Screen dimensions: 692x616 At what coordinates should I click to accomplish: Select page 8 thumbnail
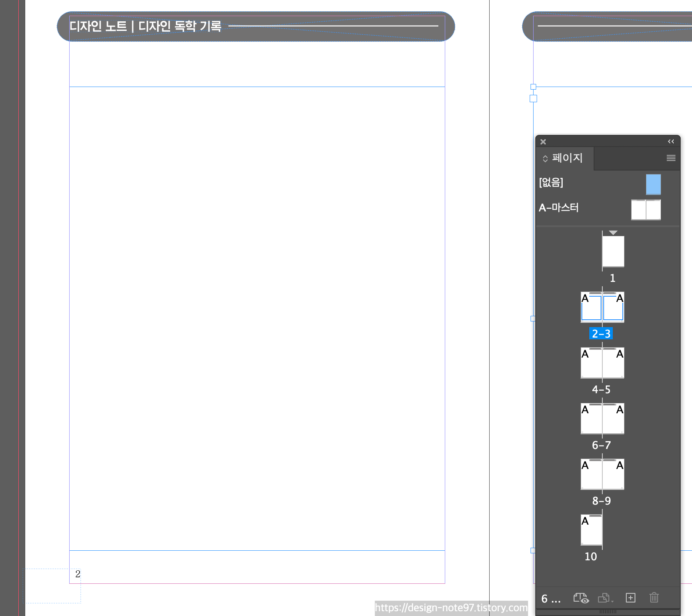click(591, 474)
